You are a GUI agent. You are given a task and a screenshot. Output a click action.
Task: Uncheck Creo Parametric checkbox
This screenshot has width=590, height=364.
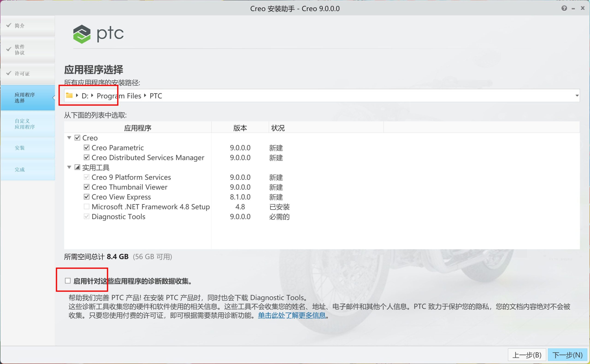point(86,147)
